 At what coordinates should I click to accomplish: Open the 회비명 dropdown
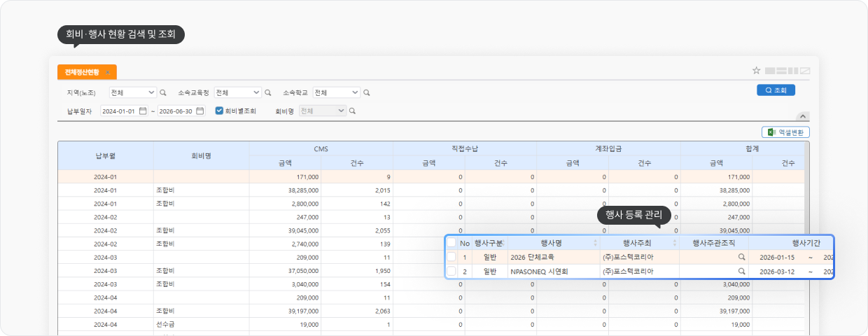pyautogui.click(x=323, y=111)
